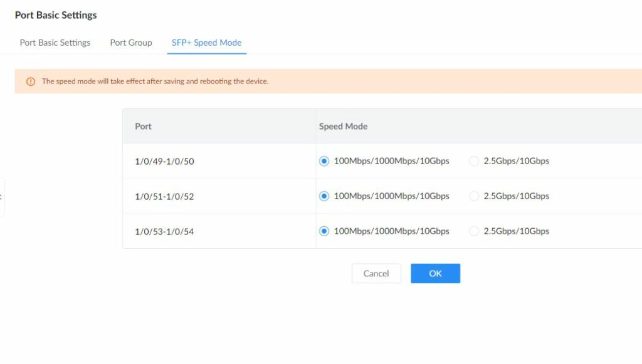Open the Port Group tab
The image size is (642, 364).
(x=131, y=43)
